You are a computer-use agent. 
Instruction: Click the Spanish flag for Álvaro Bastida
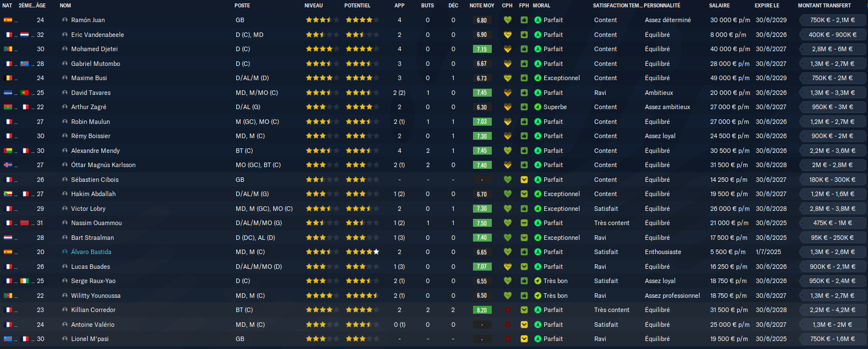pos(8,252)
